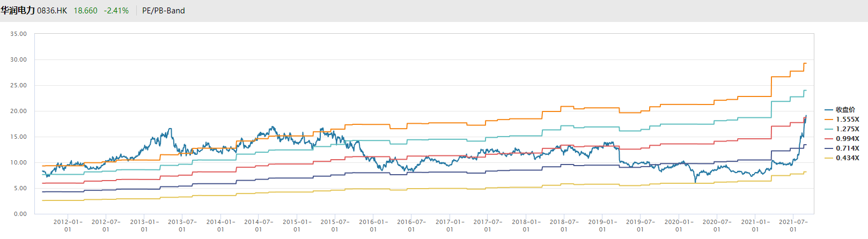Click the 2016-01-01 x-axis date label

[x=373, y=226]
